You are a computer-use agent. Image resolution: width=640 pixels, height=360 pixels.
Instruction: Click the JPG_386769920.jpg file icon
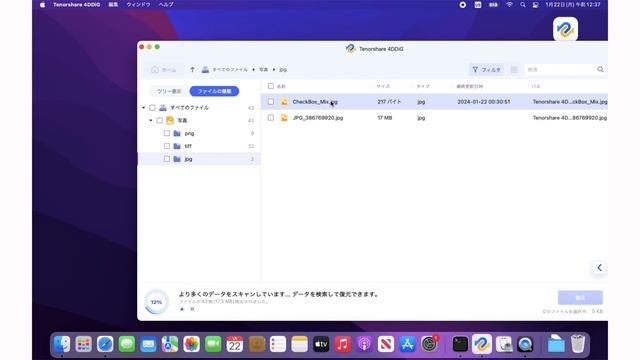pos(284,118)
